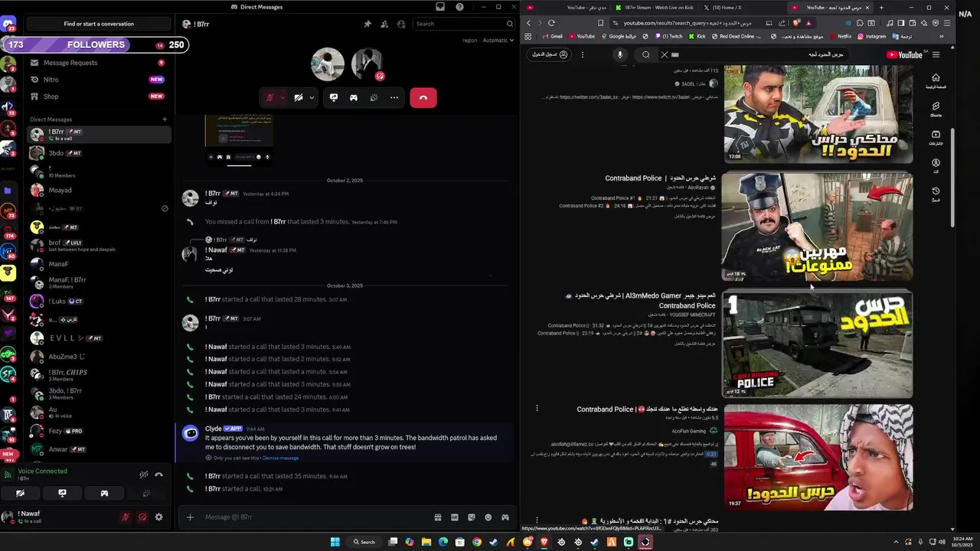
Task: Open options for red car video result
Action: 537,409
